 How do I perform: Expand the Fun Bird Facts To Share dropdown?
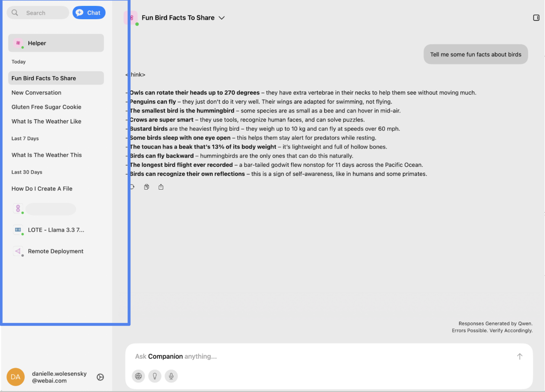222,18
